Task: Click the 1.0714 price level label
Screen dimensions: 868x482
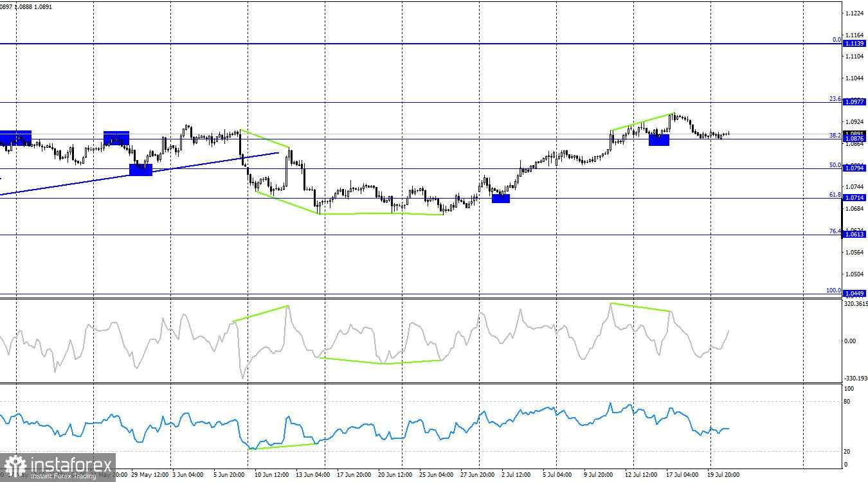Action: (x=854, y=198)
